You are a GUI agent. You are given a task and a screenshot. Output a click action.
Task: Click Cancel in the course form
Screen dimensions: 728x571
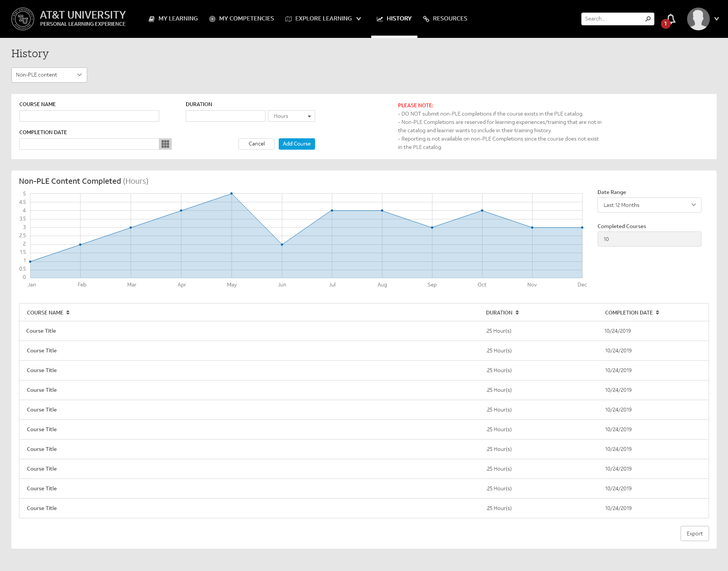pos(257,144)
